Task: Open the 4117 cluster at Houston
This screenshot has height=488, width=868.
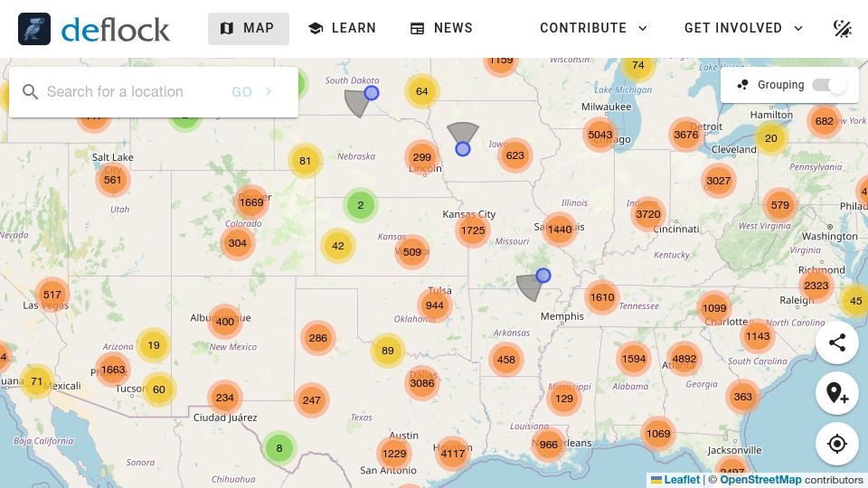Action: [453, 454]
